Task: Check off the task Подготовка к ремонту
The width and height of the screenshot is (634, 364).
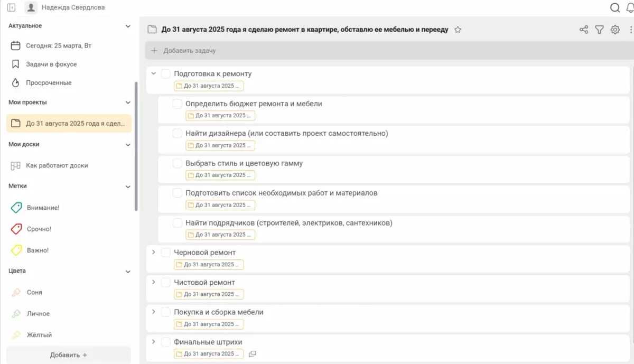Action: (x=165, y=73)
